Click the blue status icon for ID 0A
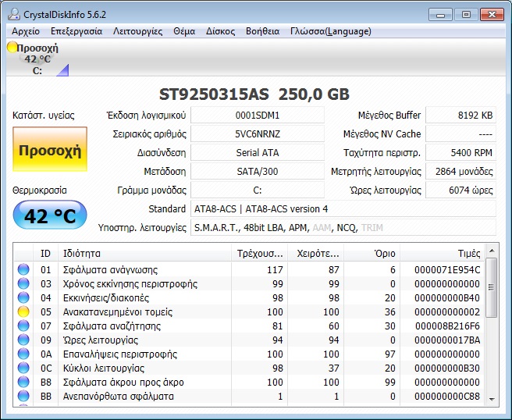512x420 pixels. (x=23, y=354)
